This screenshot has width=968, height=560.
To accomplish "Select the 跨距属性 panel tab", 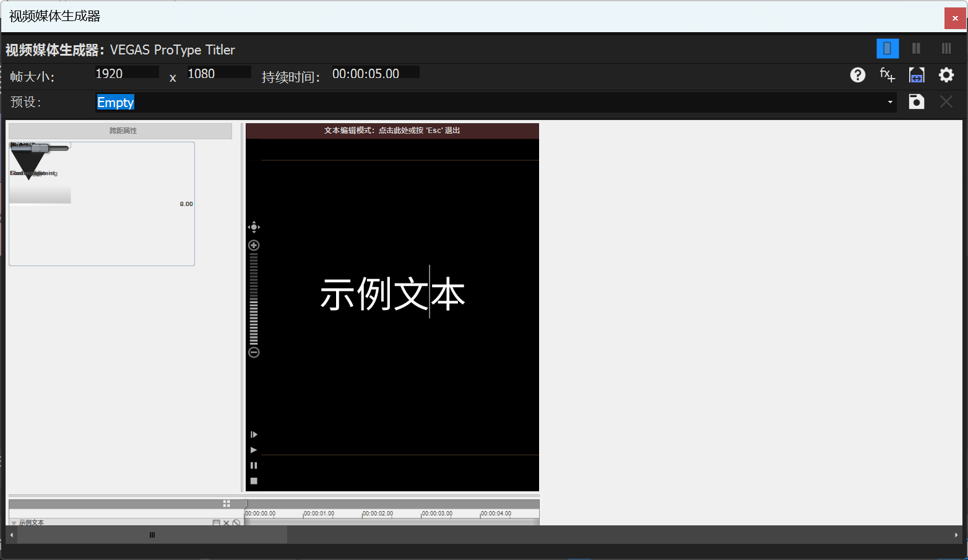I will (120, 131).
